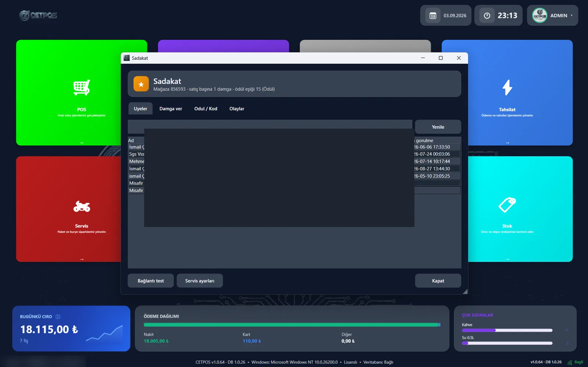588x367 pixels.
Task: Click the info icon beside Bugünkü Ciro
Action: (x=58, y=317)
